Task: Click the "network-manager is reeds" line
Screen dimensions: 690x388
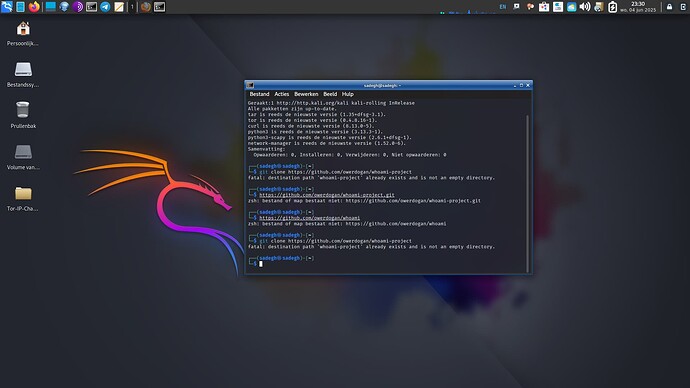Action: [x=327, y=143]
